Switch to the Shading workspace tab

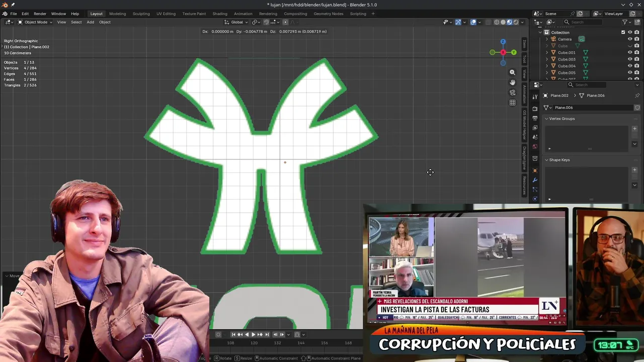[219, 14]
